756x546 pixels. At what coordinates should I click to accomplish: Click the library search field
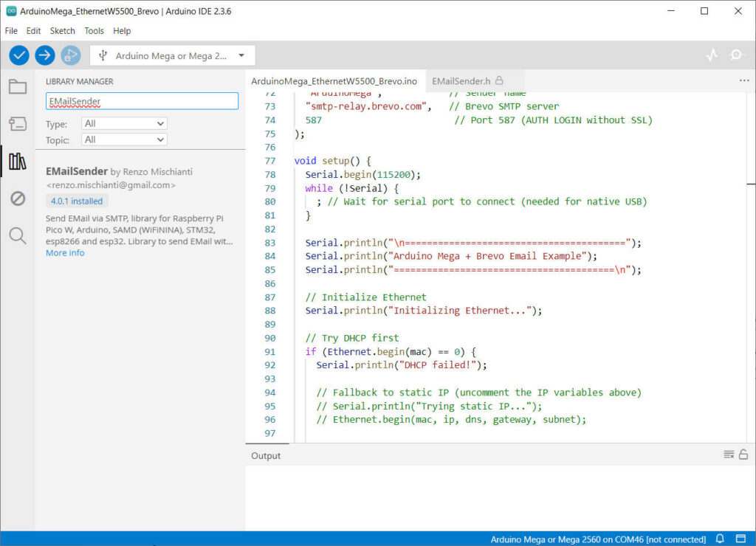click(142, 101)
